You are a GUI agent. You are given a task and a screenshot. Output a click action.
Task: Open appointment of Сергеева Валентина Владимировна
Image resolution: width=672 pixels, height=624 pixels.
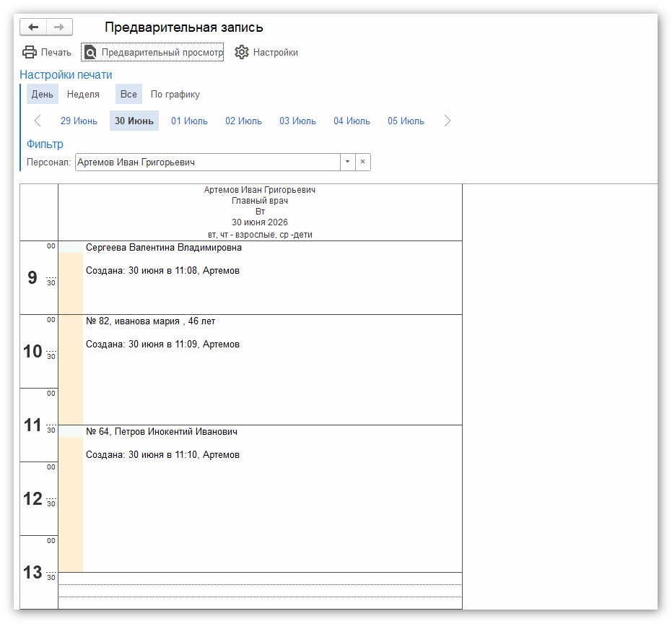pos(164,248)
